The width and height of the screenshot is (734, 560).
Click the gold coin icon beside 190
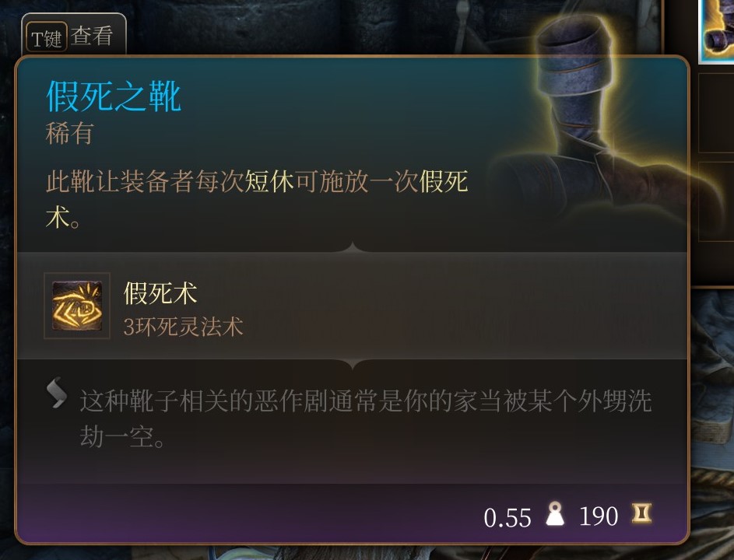coord(641,513)
